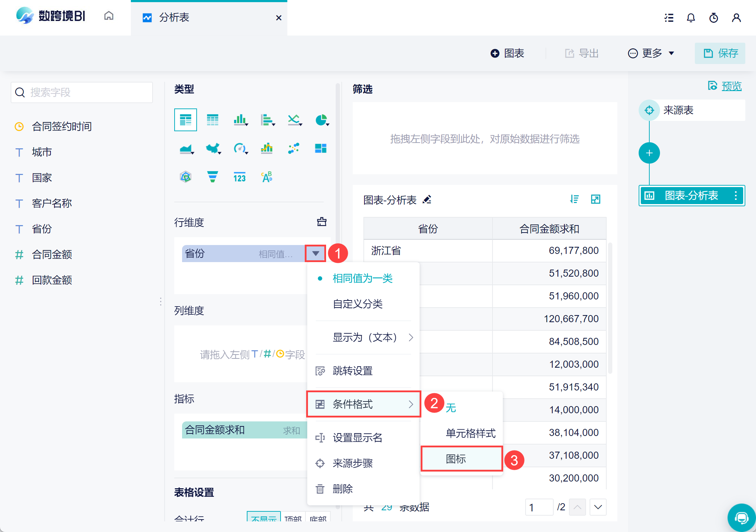Open the 省份 field dropdown arrow
Image resolution: width=756 pixels, height=532 pixels.
pos(315,254)
